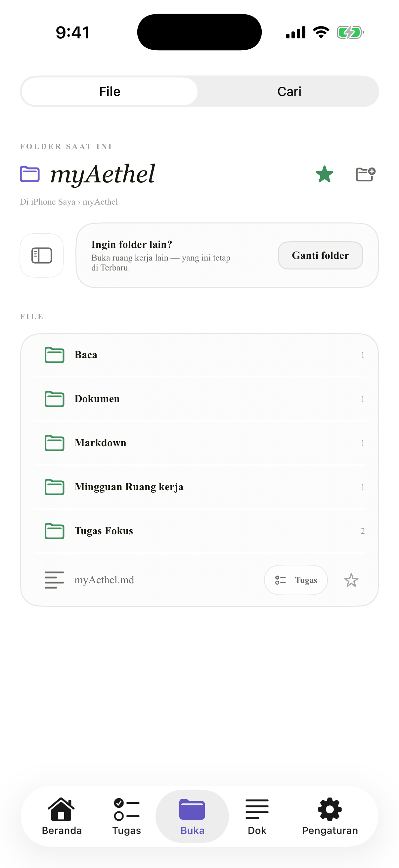399x868 pixels.
Task: Switch to the Cari segment
Action: click(x=289, y=91)
